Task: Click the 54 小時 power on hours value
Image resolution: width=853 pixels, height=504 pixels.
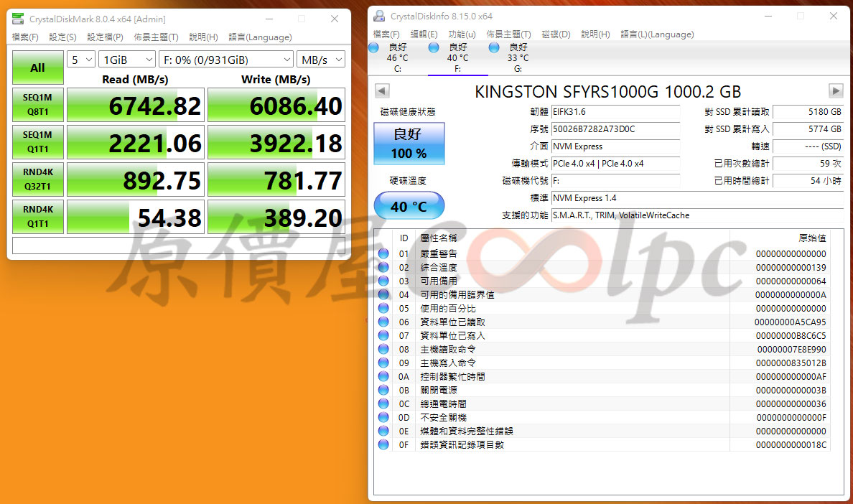Action: pyautogui.click(x=808, y=180)
